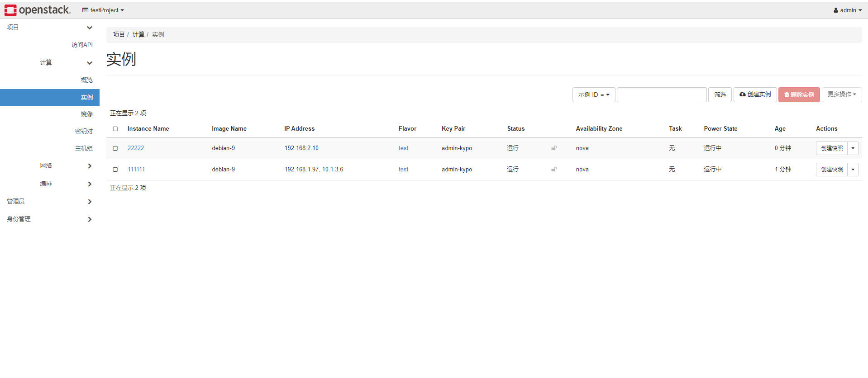The width and height of the screenshot is (868, 378).
Task: Click the red 删除实例 trash button
Action: (799, 94)
